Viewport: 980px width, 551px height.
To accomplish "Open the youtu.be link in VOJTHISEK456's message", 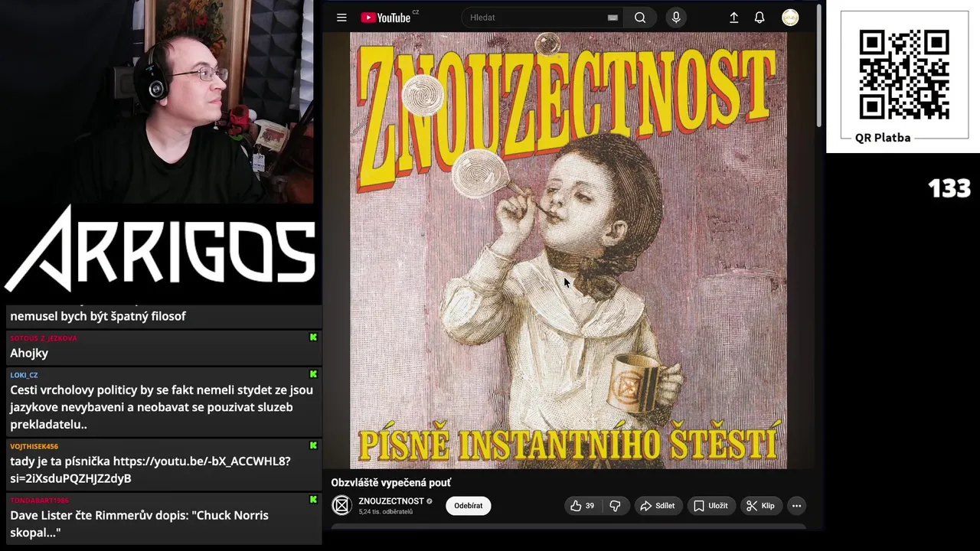I will coord(152,470).
